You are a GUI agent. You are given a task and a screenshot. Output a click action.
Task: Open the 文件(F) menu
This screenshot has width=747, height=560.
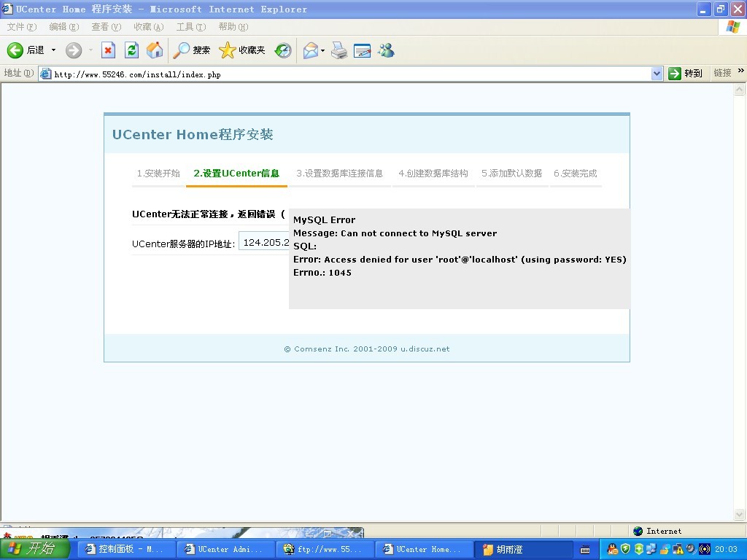pos(21,27)
